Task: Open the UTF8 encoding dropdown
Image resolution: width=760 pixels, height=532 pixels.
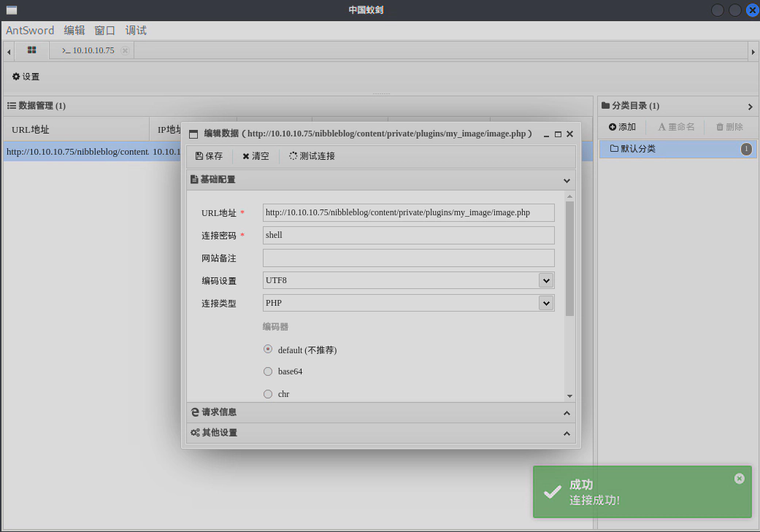Action: [x=545, y=280]
